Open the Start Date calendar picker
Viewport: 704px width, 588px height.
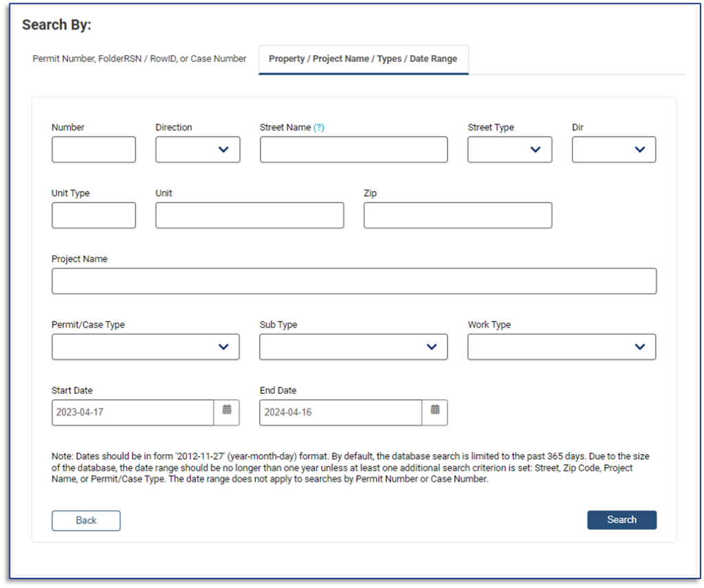coord(227,412)
